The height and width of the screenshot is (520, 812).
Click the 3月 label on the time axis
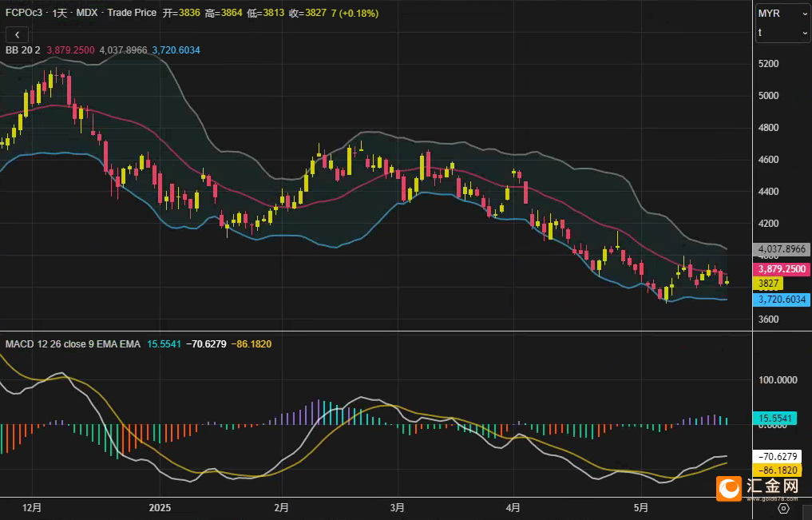[397, 508]
